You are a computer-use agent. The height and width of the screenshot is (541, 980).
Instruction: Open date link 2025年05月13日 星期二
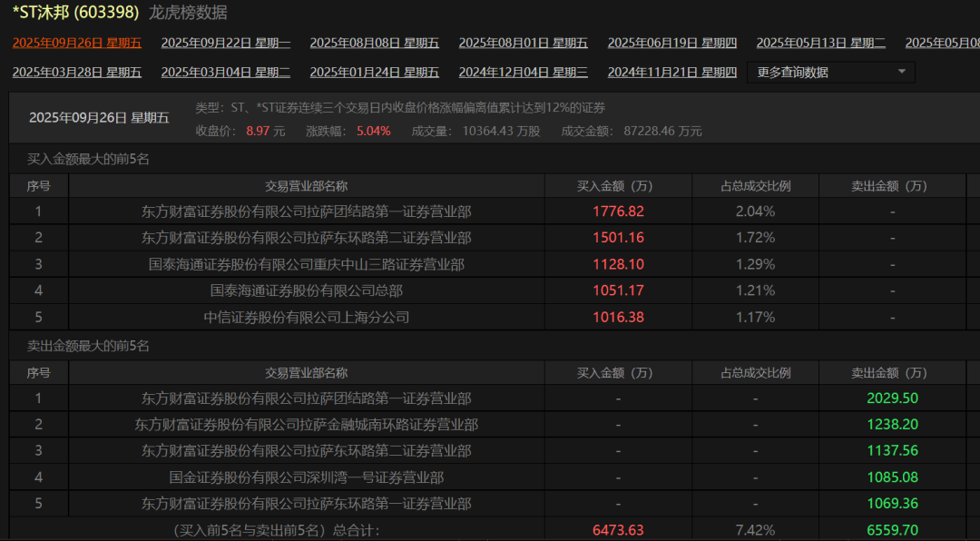point(820,44)
